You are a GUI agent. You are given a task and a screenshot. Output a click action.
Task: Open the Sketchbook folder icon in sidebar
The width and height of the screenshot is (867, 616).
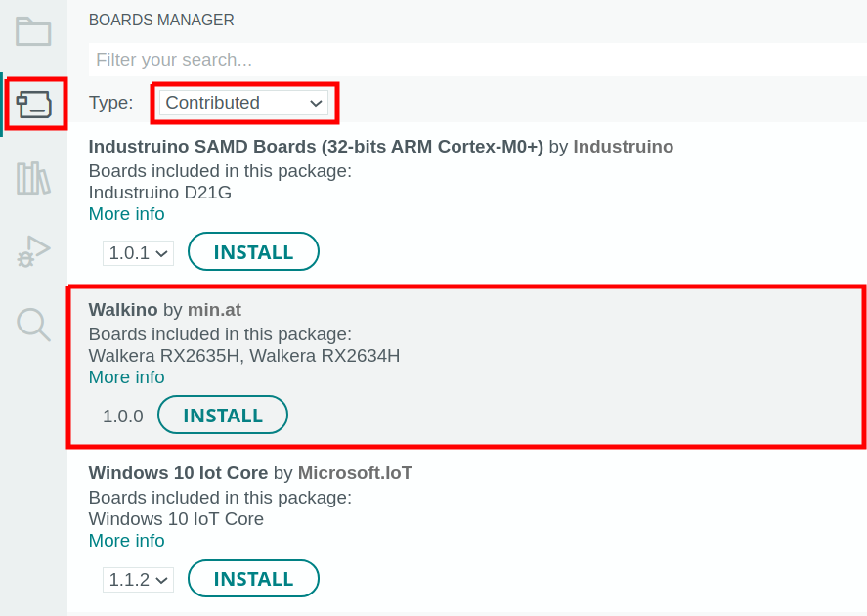(33, 31)
